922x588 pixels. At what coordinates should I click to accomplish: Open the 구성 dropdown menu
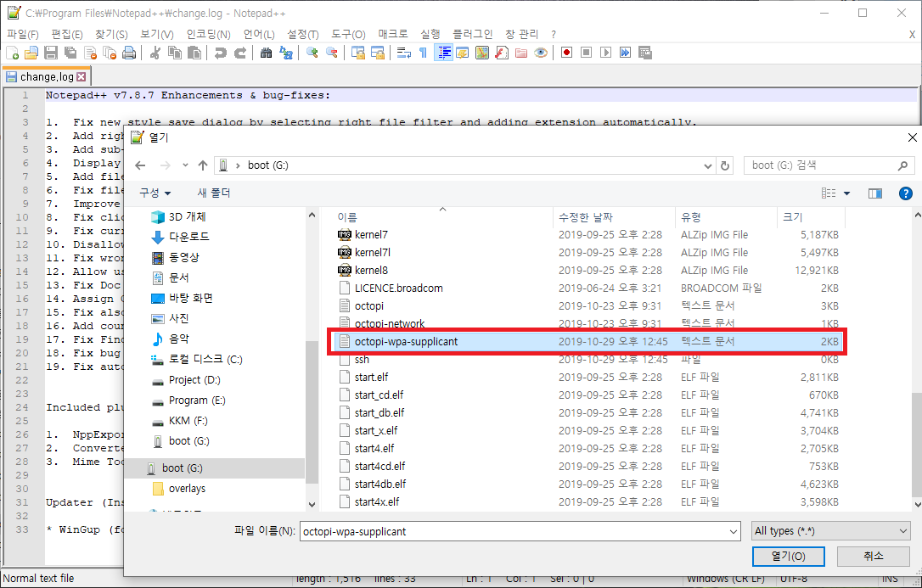click(x=155, y=193)
